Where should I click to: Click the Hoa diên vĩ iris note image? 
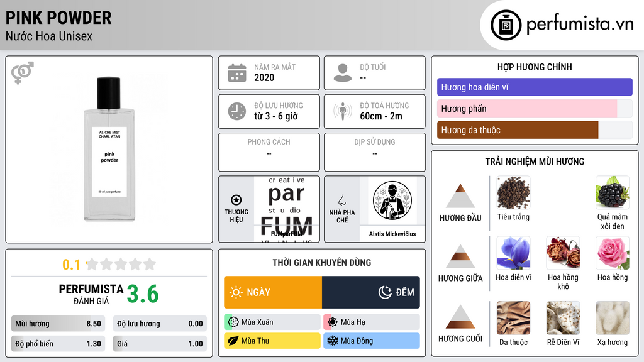coord(513,253)
